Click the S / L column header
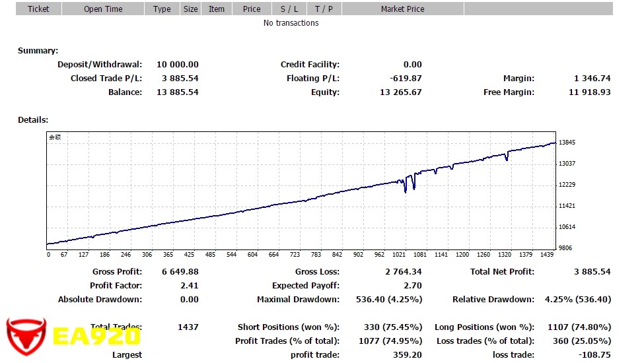 point(289,9)
